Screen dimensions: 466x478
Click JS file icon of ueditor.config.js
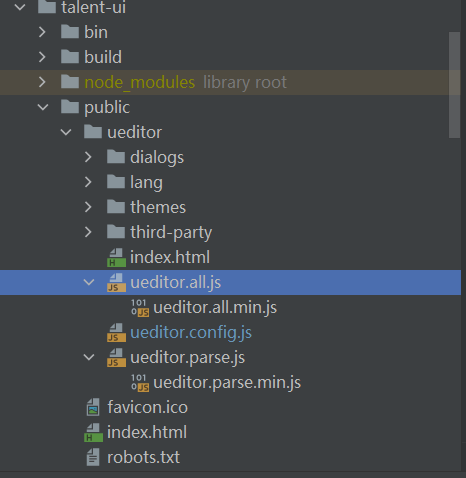116,333
